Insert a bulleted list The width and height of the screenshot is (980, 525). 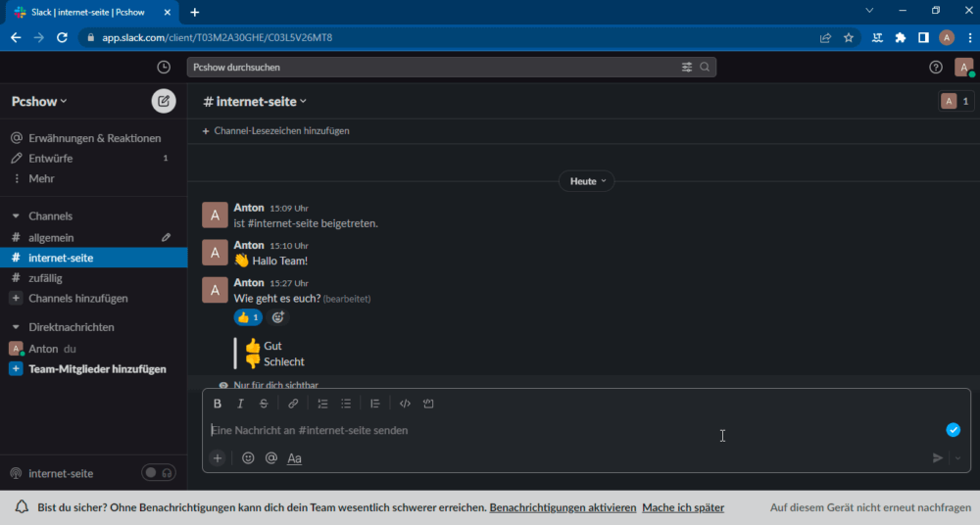(346, 404)
